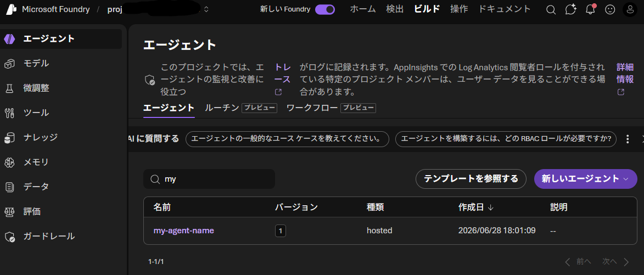
Task: Click the 評価 scales icon
Action: (x=9, y=212)
